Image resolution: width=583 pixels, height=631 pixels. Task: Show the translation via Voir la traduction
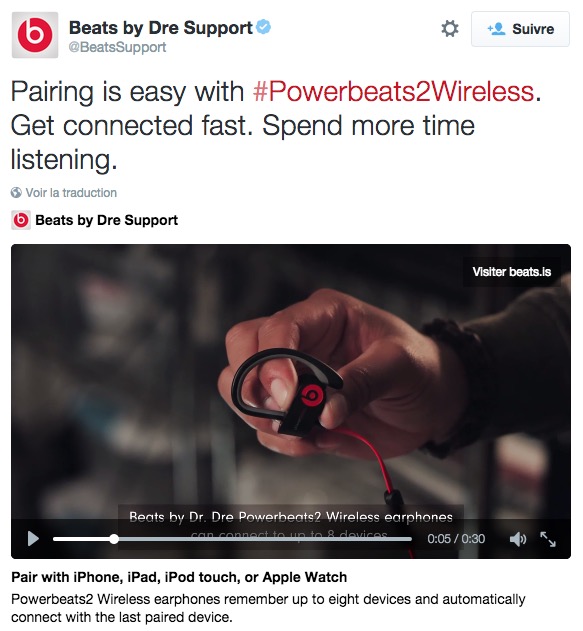(71, 193)
